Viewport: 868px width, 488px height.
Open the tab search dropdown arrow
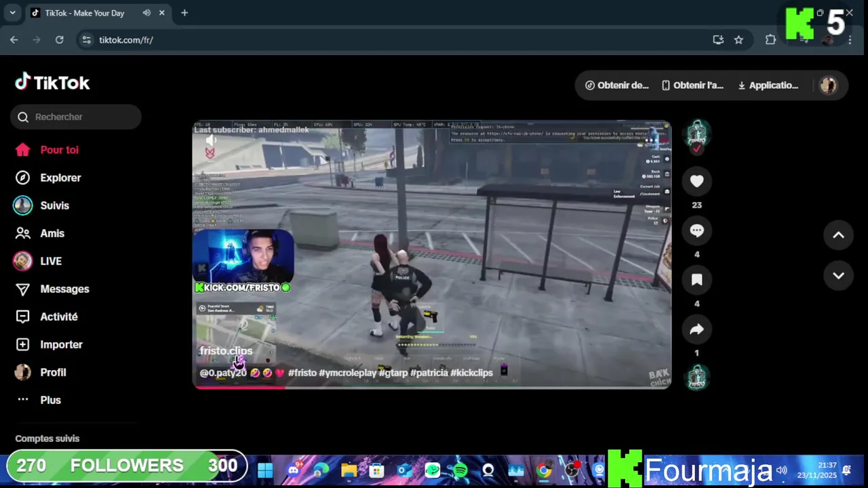pyautogui.click(x=12, y=13)
